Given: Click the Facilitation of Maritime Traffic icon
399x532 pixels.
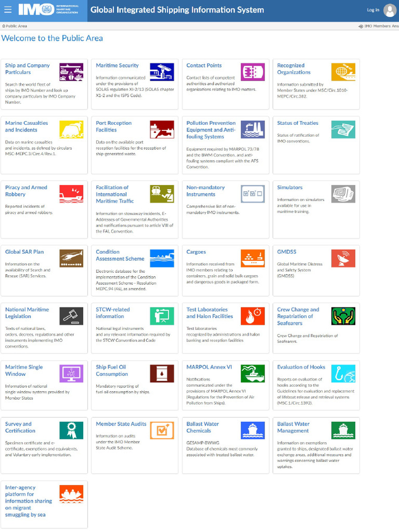Looking at the screenshot, I should (162, 194).
